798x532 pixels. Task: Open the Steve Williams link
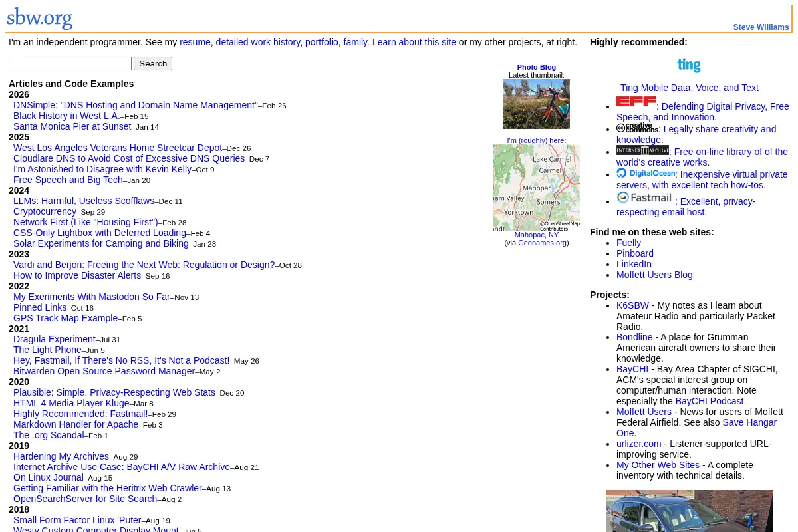(761, 27)
